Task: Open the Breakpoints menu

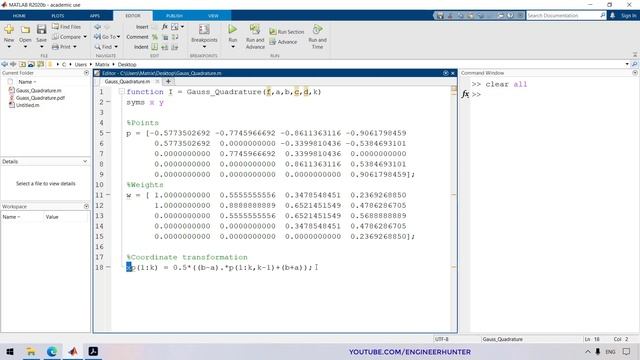Action: coord(204,36)
